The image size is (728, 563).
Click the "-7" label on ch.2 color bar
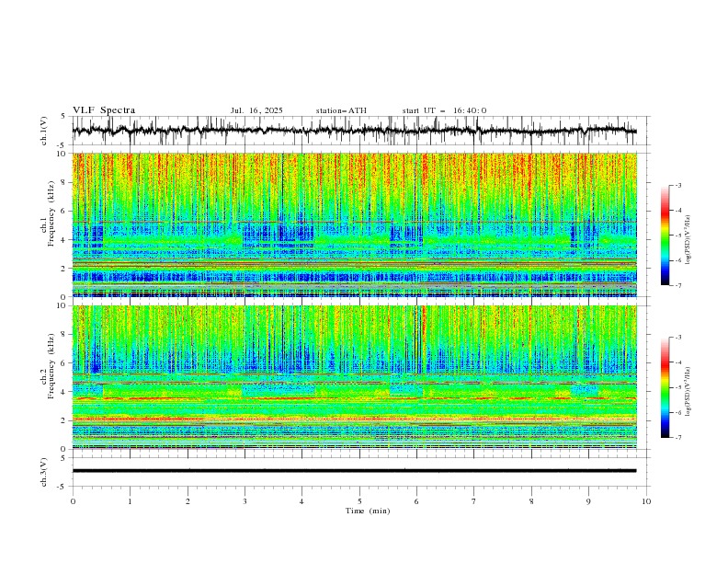(677, 438)
